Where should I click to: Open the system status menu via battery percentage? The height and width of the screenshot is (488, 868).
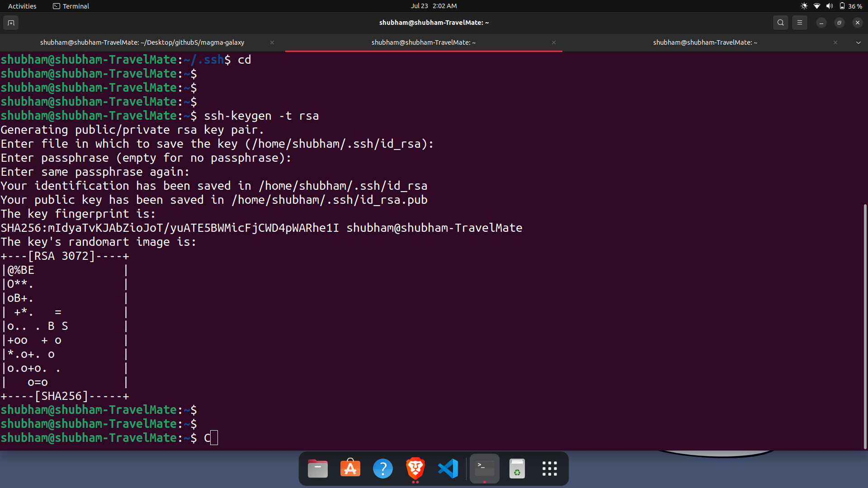point(854,6)
